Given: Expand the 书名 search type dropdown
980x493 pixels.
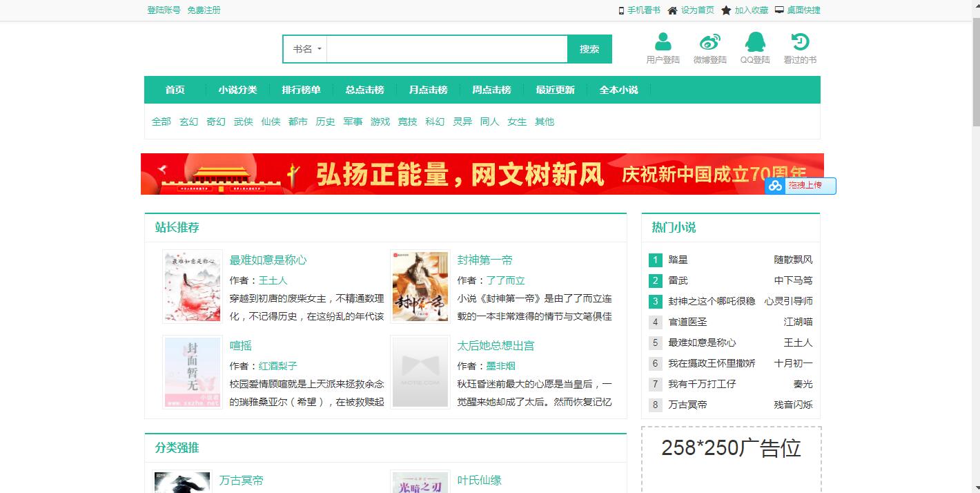Looking at the screenshot, I should (x=307, y=49).
